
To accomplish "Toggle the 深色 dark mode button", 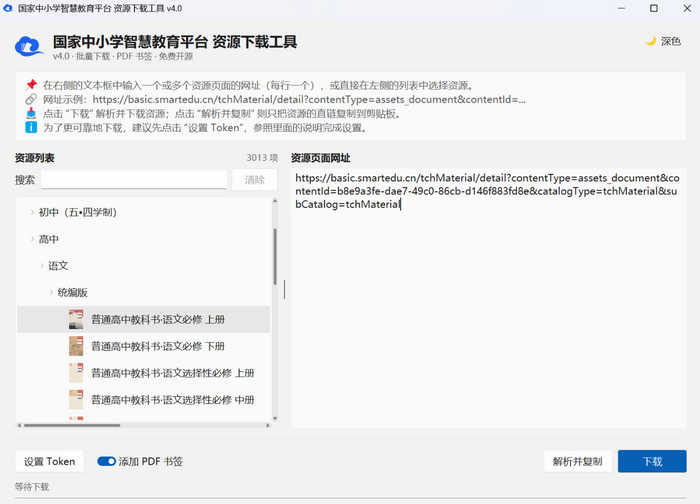I will 663,42.
